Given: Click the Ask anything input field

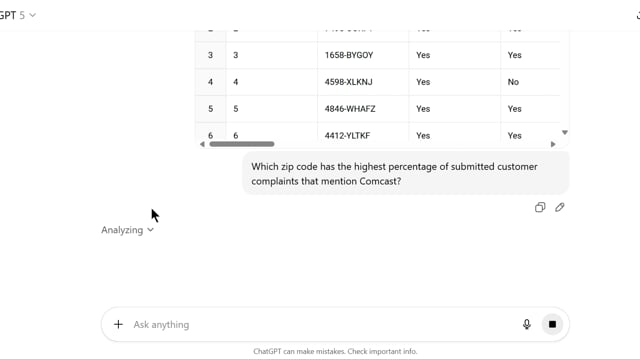Looking at the screenshot, I should 322,324.
